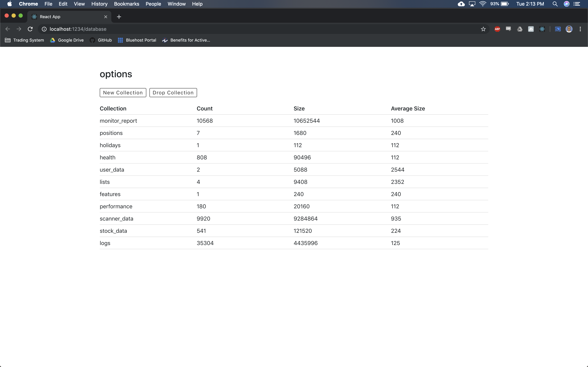Click the React Developer Tools extension icon
Viewport: 588px width, 367px height.
point(542,29)
